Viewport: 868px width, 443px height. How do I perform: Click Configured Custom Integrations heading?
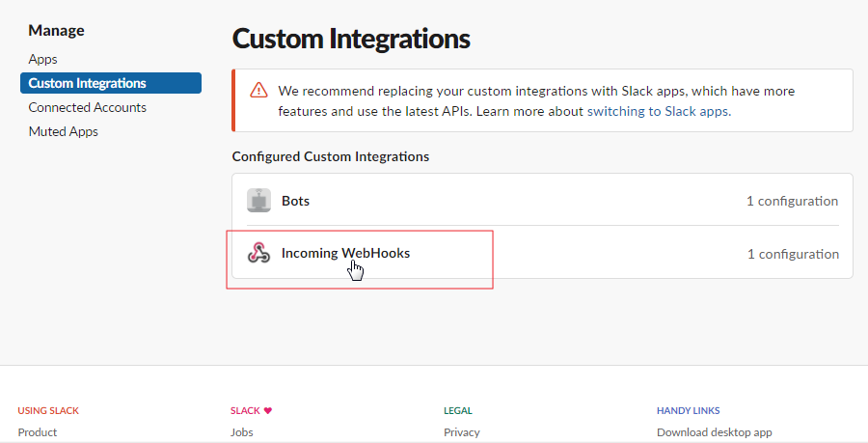(x=331, y=156)
